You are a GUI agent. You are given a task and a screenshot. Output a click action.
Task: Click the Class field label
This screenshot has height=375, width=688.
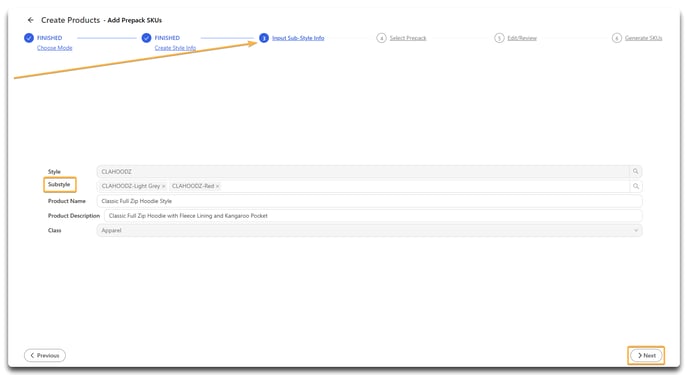tap(54, 231)
